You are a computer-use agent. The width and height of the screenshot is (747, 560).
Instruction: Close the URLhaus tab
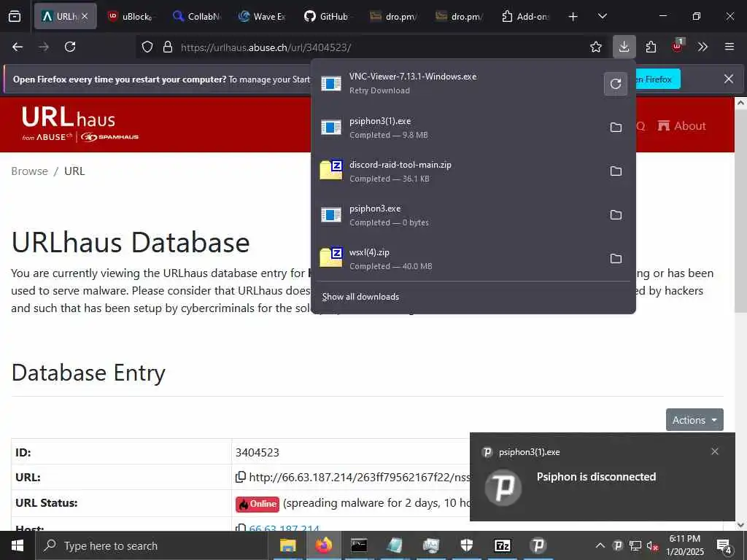point(85,16)
